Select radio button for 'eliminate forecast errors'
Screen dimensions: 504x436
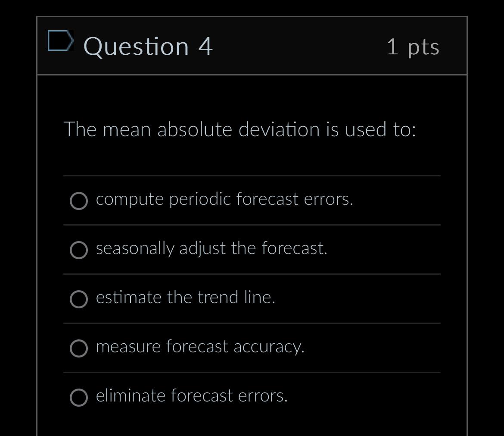click(x=78, y=398)
